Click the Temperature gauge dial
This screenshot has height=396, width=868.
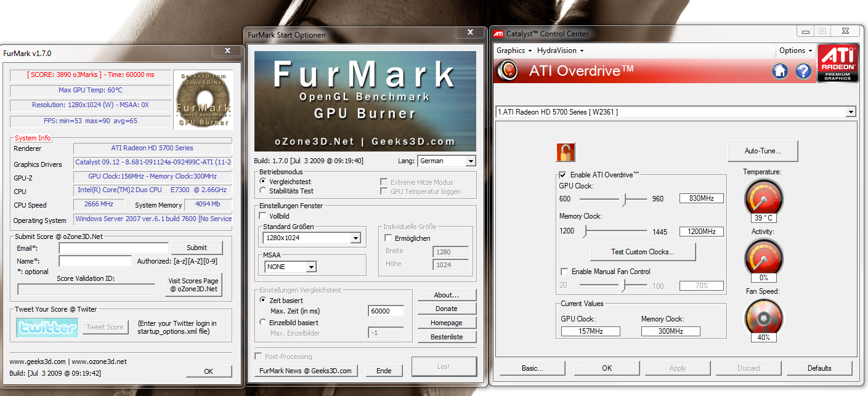click(x=764, y=198)
